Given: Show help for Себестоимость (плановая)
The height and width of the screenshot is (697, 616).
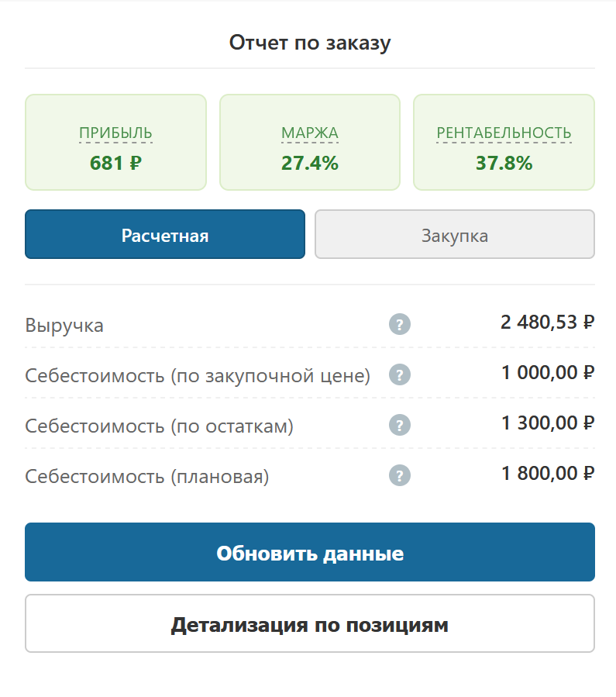Looking at the screenshot, I should (x=399, y=475).
